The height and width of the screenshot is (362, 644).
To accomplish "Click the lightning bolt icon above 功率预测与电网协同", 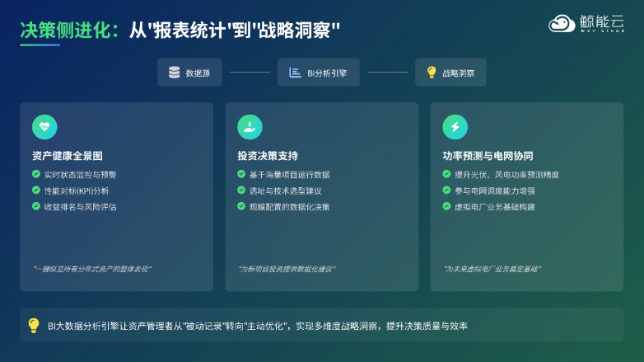I will (x=455, y=127).
